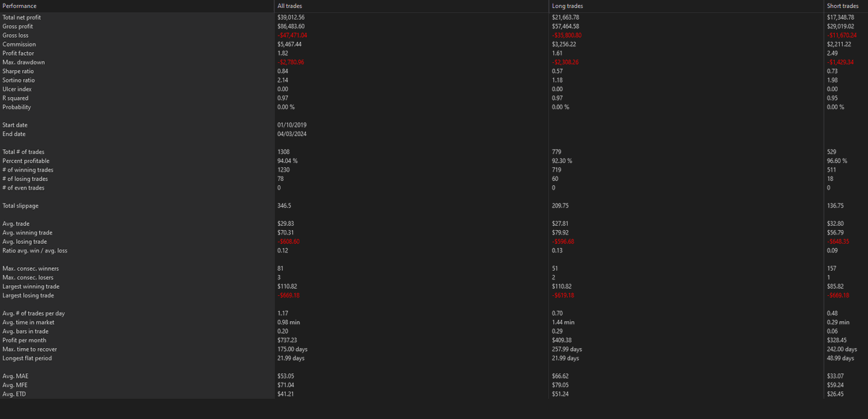Select avg. ETD value $41.21
The image size is (868, 419).
tap(286, 394)
